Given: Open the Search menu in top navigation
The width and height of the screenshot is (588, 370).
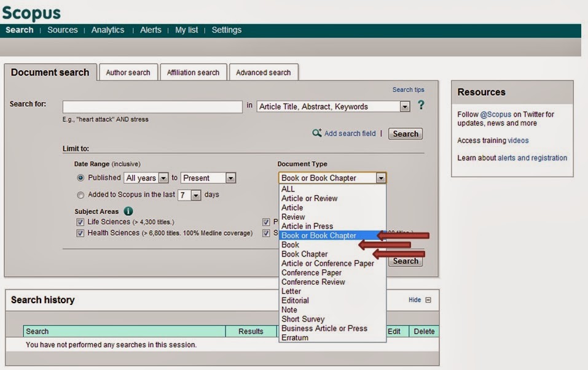Looking at the screenshot, I should coord(20,30).
